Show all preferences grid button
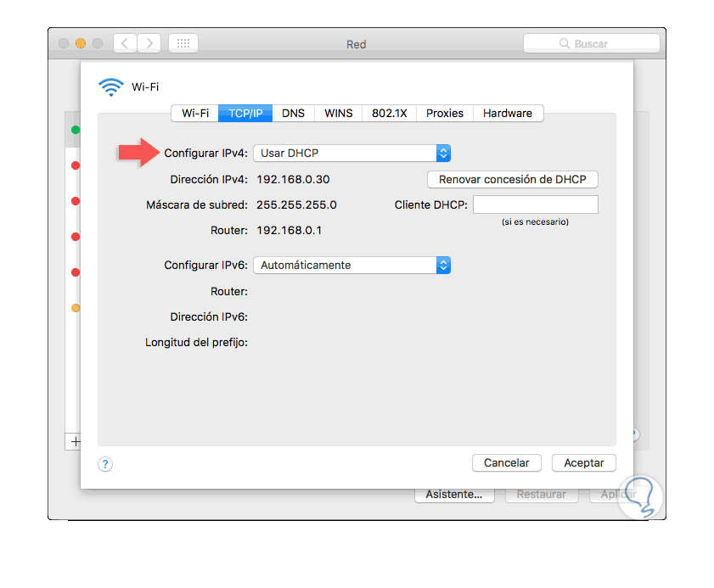Image resolution: width=714 pixels, height=588 pixels. pos(183,43)
